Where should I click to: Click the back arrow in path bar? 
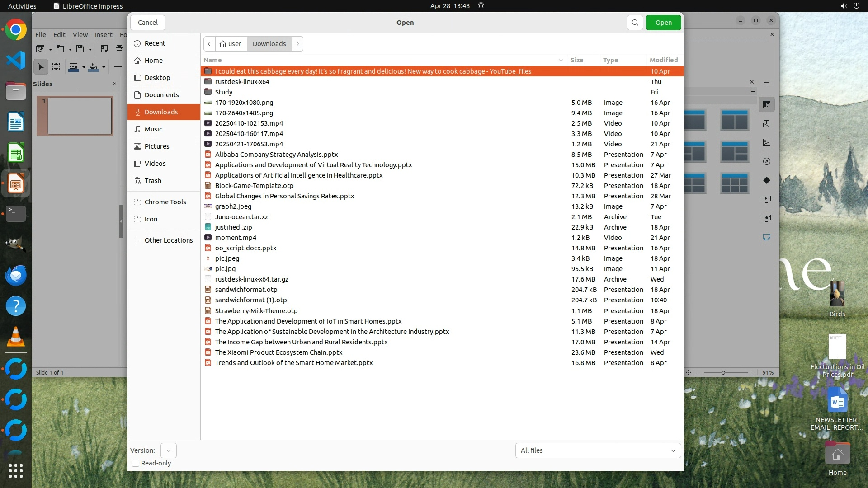pos(209,44)
